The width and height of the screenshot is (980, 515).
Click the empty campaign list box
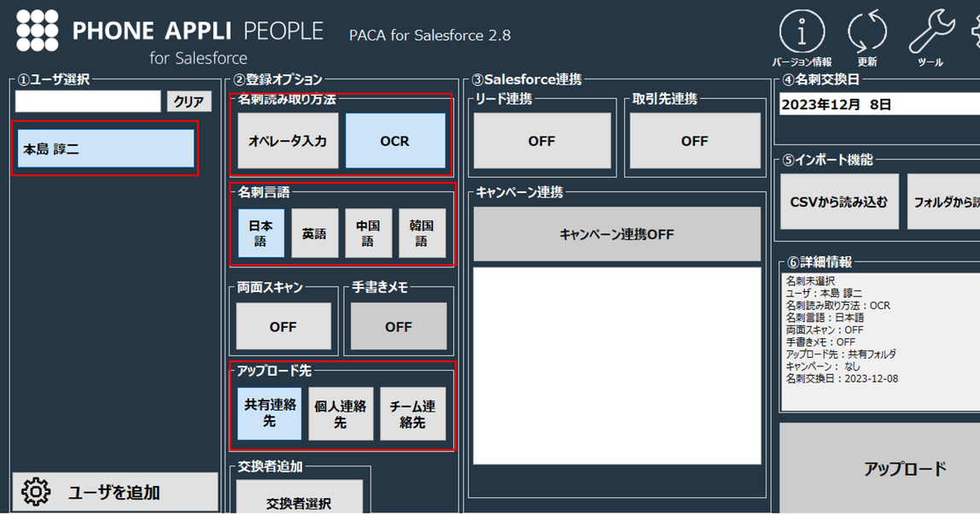pyautogui.click(x=617, y=366)
